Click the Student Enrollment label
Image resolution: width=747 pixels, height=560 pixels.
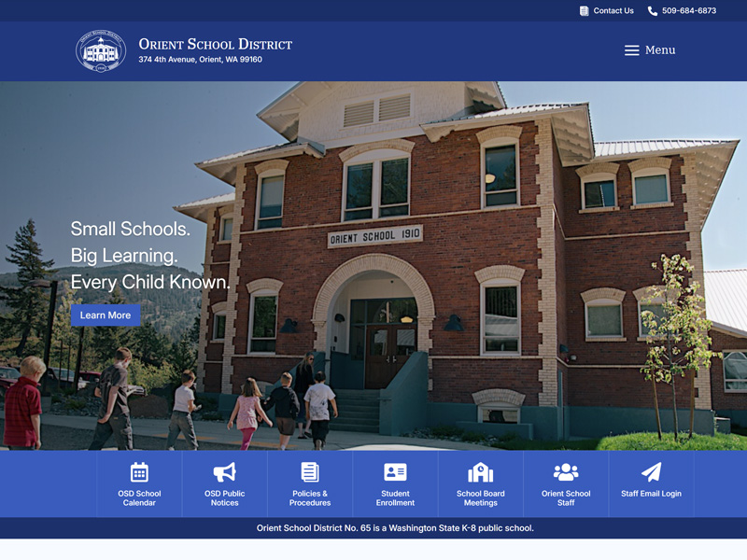click(395, 498)
